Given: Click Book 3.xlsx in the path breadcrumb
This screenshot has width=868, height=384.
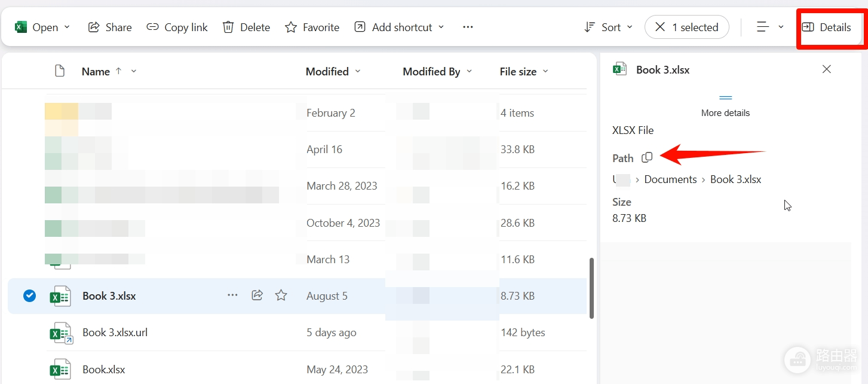Looking at the screenshot, I should click(735, 179).
